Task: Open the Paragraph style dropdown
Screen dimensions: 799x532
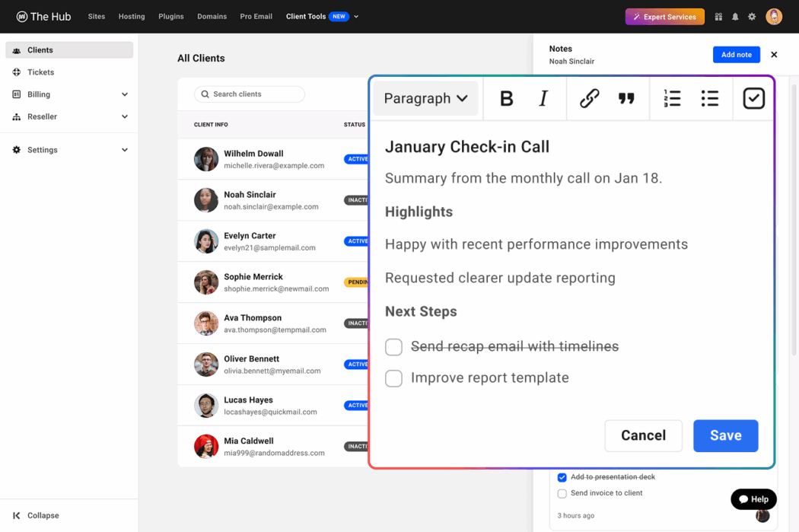Action: [x=425, y=98]
